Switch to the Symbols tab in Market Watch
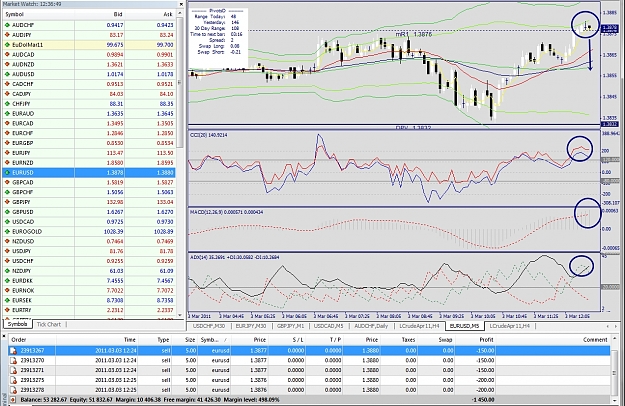 point(17,324)
